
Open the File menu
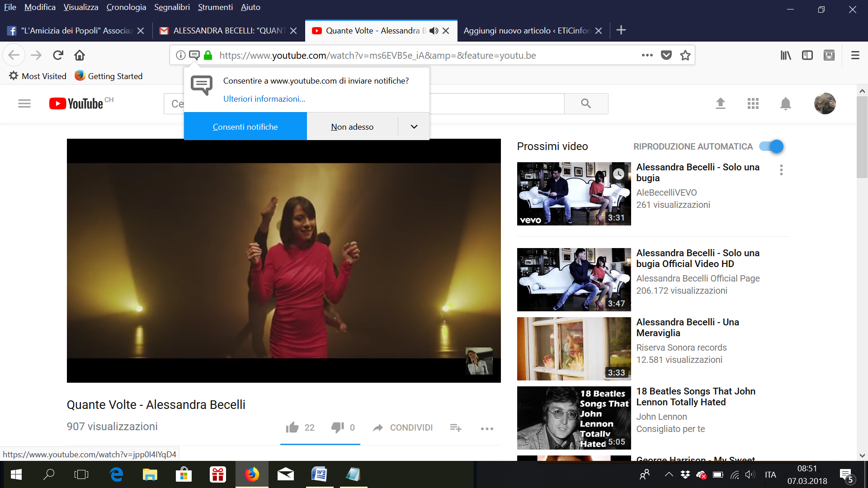[10, 7]
